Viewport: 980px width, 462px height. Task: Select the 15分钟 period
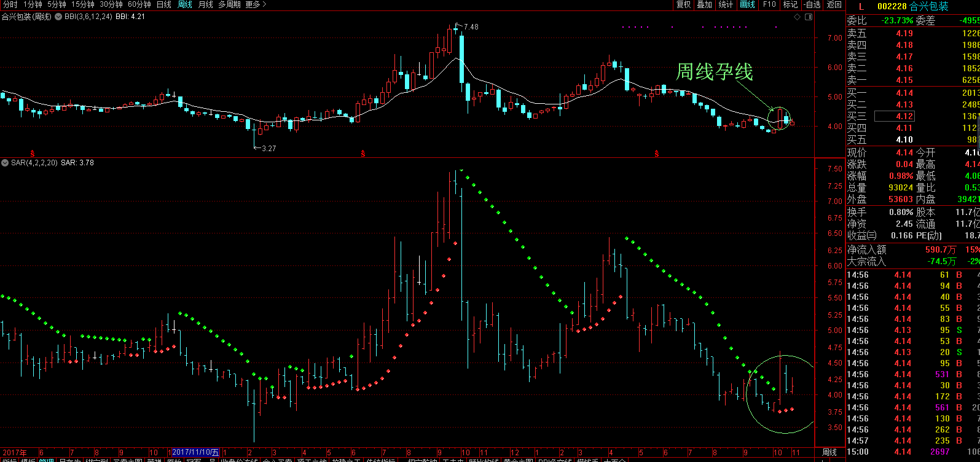[83, 4]
